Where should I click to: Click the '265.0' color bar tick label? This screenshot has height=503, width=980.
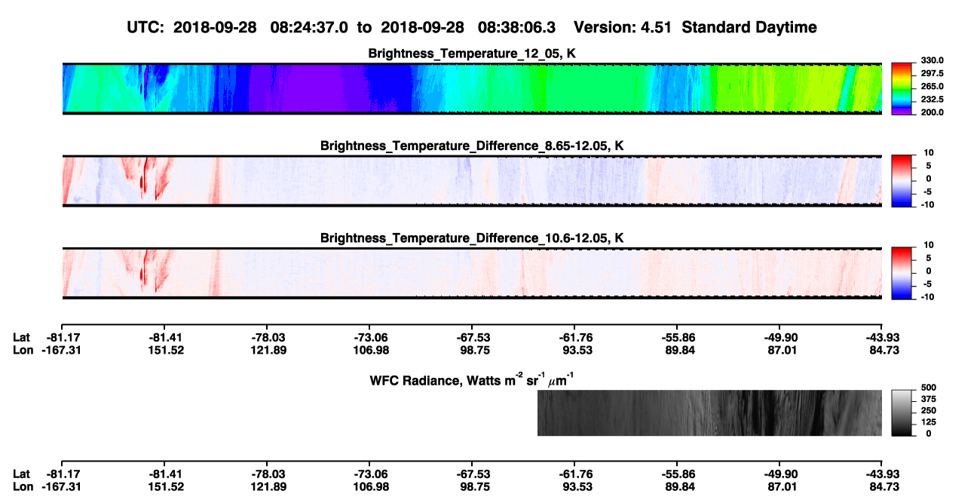click(x=933, y=86)
